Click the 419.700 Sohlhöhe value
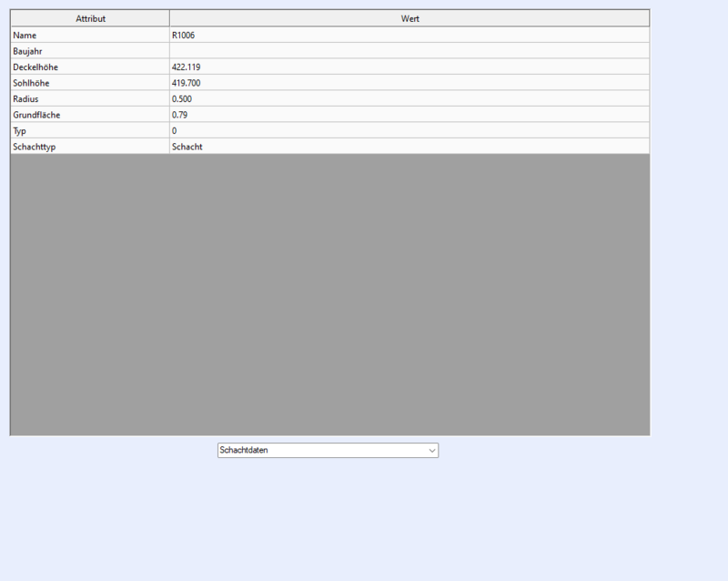Viewport: 728px width, 581px height. [x=409, y=83]
